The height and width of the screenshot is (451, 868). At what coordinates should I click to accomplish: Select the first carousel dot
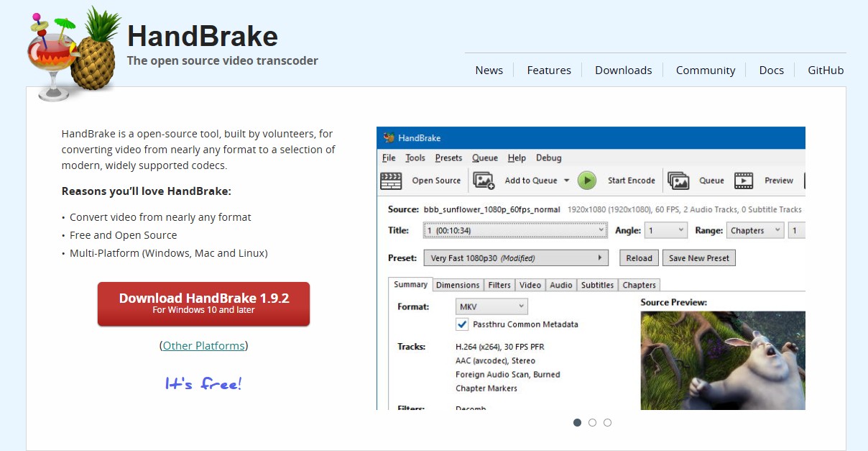(577, 422)
